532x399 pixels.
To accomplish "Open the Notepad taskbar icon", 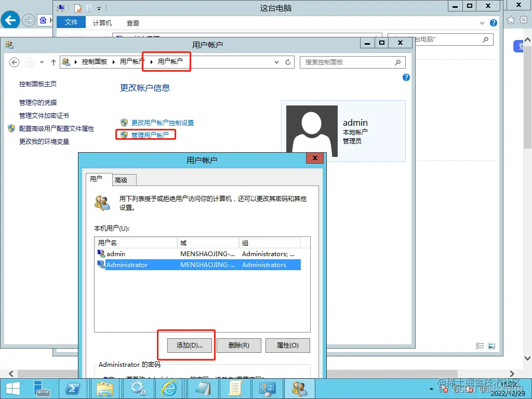I will pyautogui.click(x=203, y=389).
